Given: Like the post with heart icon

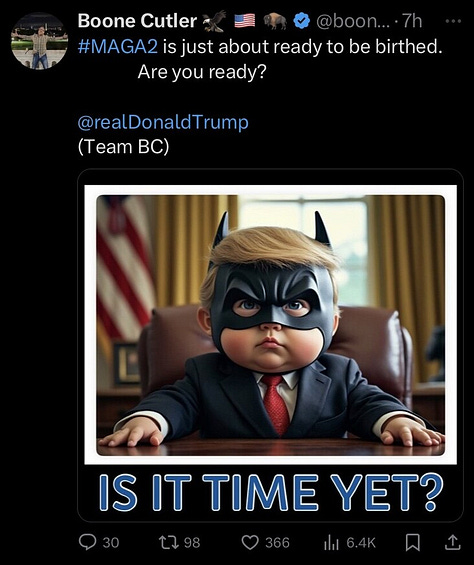Looking at the screenshot, I should [x=250, y=542].
